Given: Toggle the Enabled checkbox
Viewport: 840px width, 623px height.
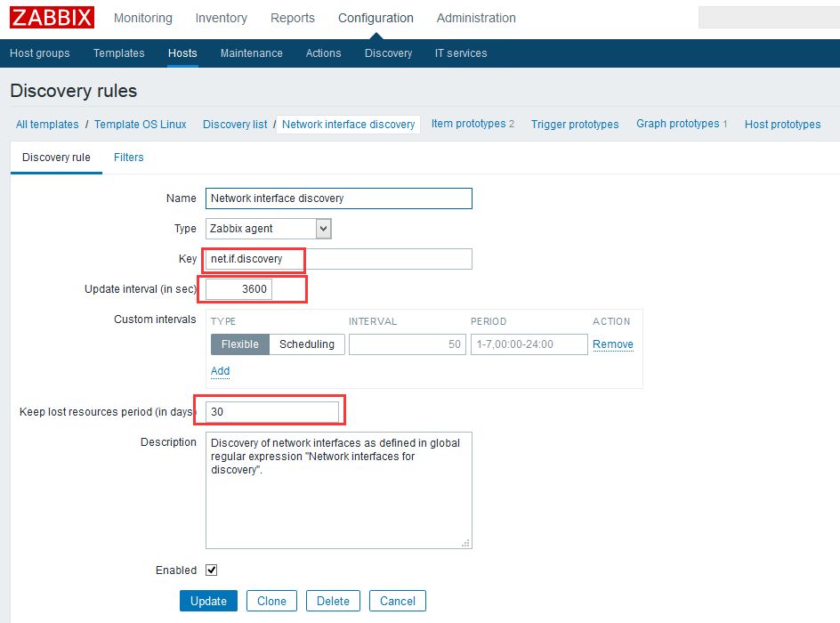Looking at the screenshot, I should coord(212,570).
